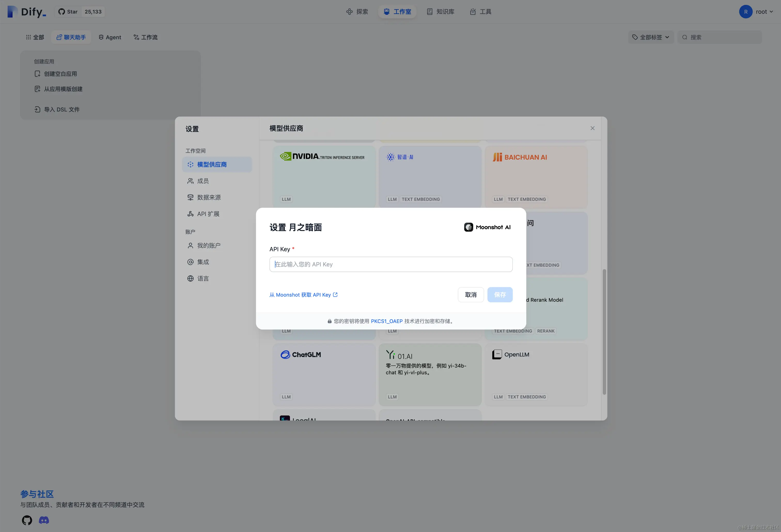Click TEXT EMBEDDING tag on OpenLLM card
This screenshot has height=532, width=781.
tap(527, 397)
